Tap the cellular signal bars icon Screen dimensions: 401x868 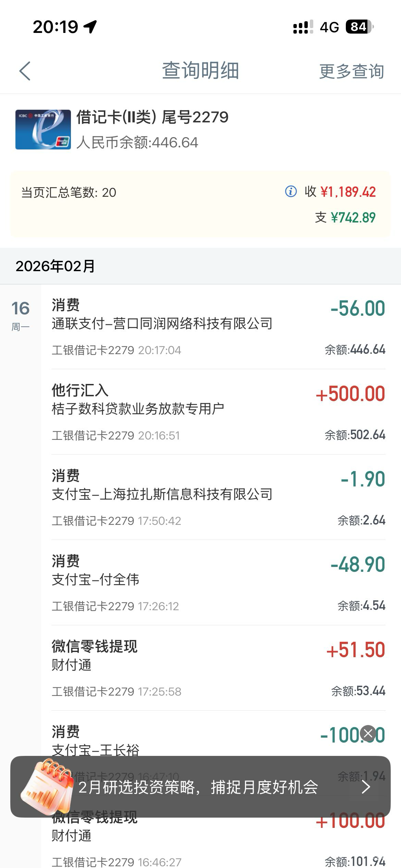tap(303, 27)
